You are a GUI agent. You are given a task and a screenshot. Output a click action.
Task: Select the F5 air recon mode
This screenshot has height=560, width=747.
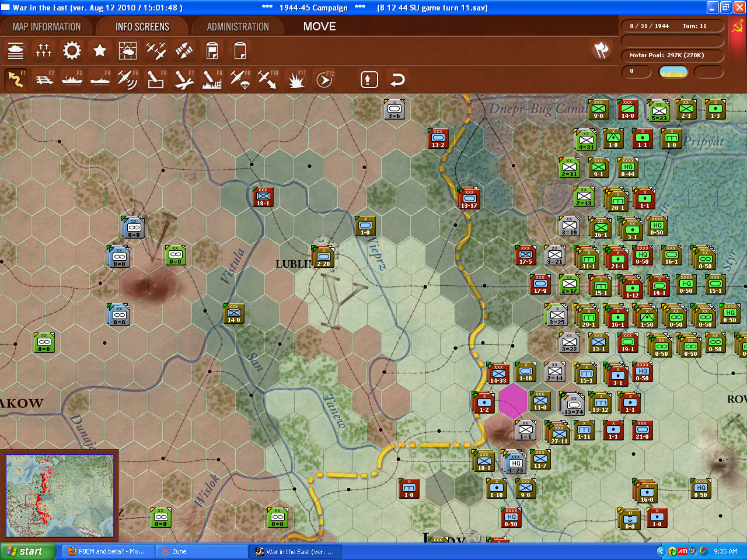[x=128, y=79]
